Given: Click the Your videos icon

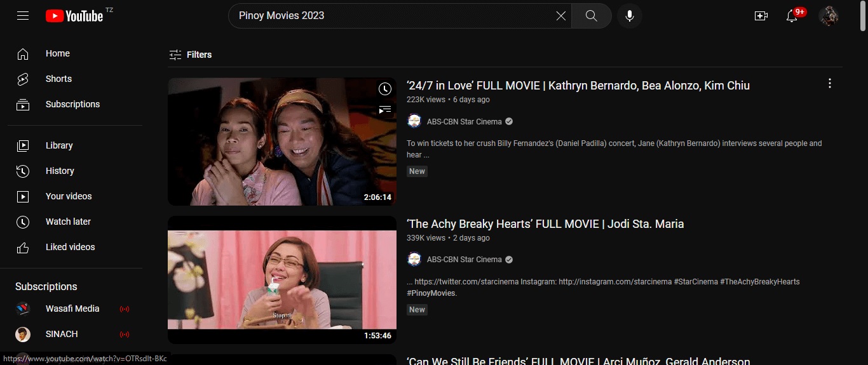Looking at the screenshot, I should pyautogui.click(x=23, y=197).
